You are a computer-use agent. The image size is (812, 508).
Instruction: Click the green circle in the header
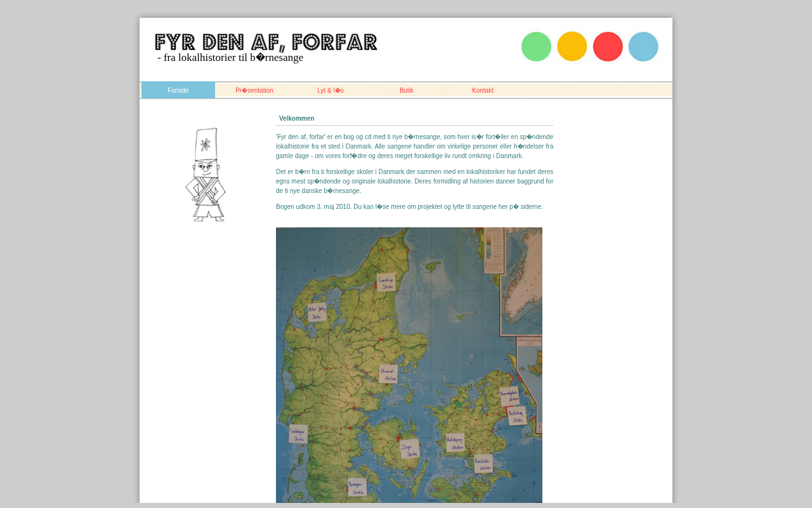pyautogui.click(x=537, y=47)
